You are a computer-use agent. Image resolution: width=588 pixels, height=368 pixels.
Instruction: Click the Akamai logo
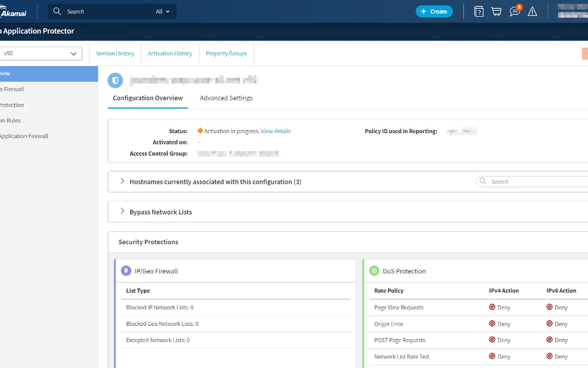point(13,11)
